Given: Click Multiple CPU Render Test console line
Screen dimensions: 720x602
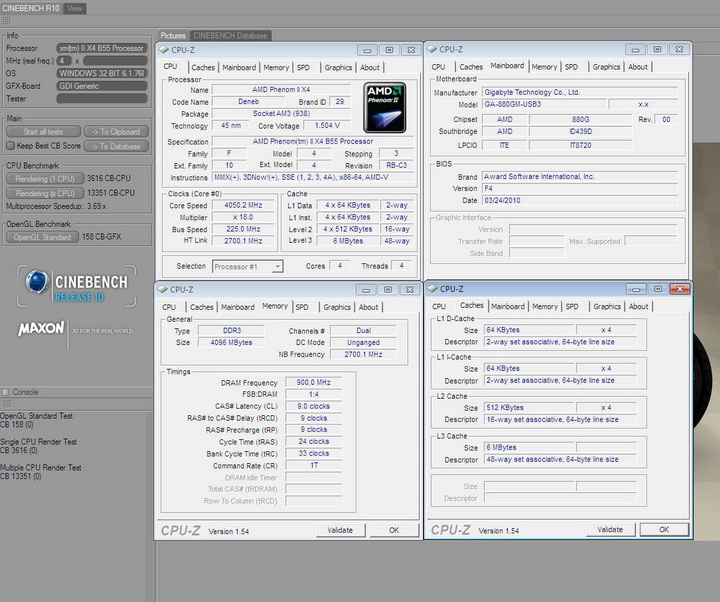Looking at the screenshot, I should [41, 468].
